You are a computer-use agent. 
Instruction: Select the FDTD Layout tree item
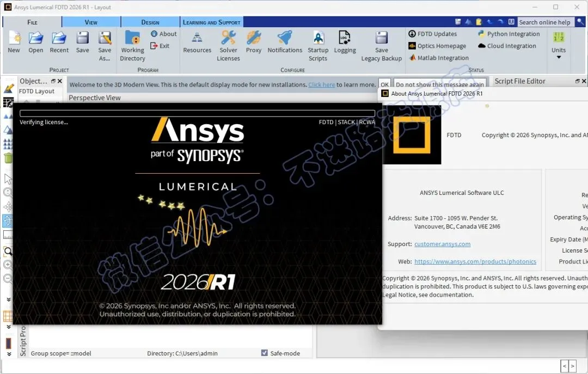(36, 91)
